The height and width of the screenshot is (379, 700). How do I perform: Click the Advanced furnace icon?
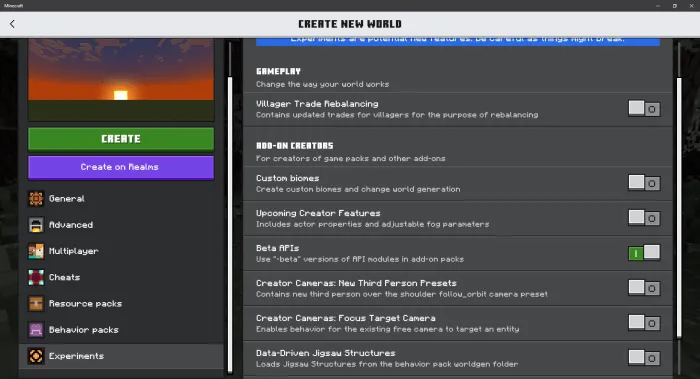click(x=36, y=225)
